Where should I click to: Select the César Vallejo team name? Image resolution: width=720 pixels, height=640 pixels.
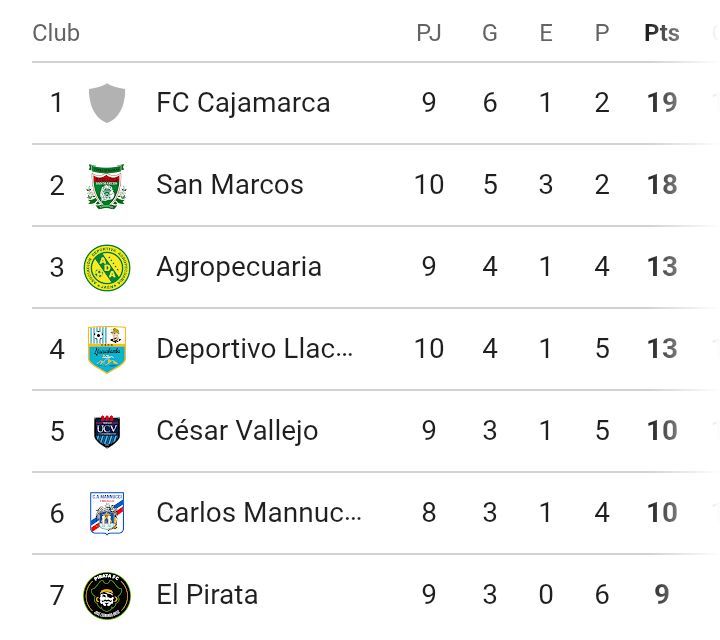coord(237,431)
